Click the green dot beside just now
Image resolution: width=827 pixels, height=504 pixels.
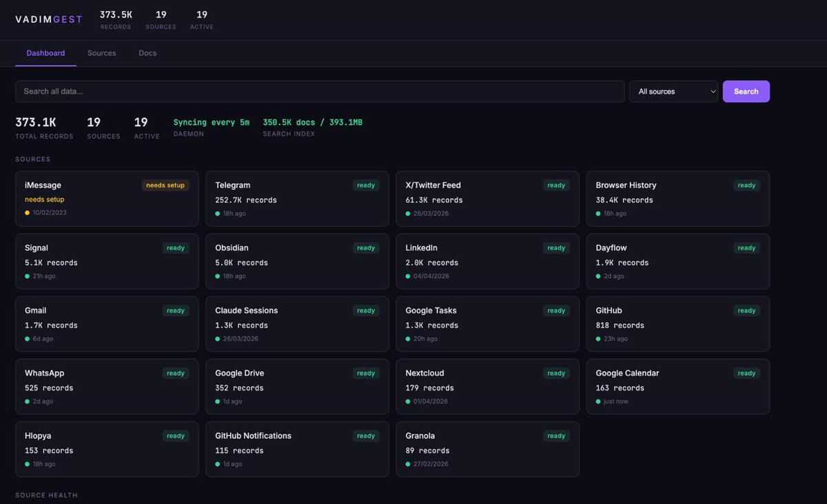click(598, 401)
